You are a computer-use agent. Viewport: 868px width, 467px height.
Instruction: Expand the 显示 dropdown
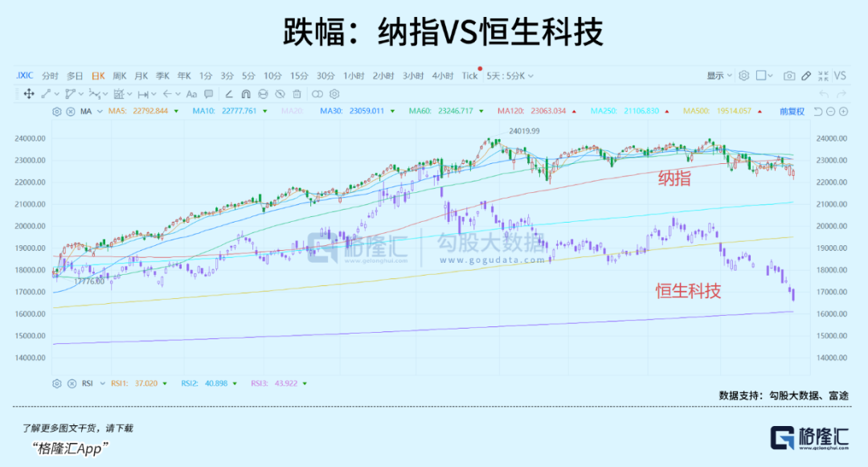[719, 76]
